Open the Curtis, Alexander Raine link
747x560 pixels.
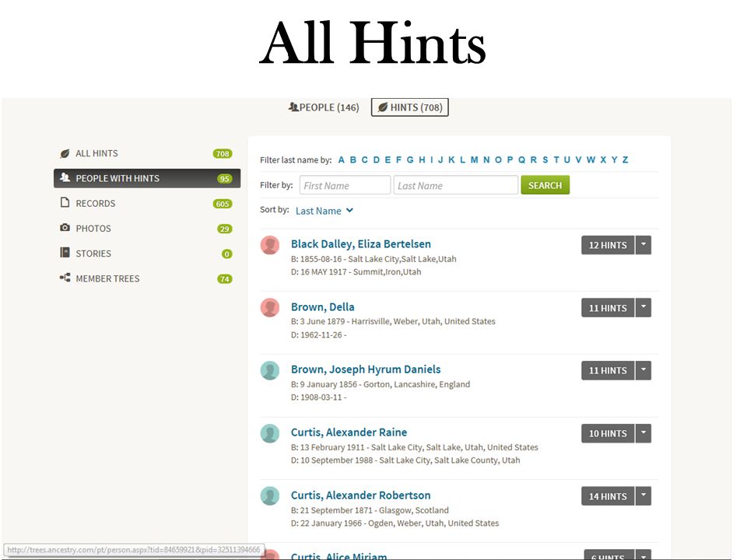(349, 432)
